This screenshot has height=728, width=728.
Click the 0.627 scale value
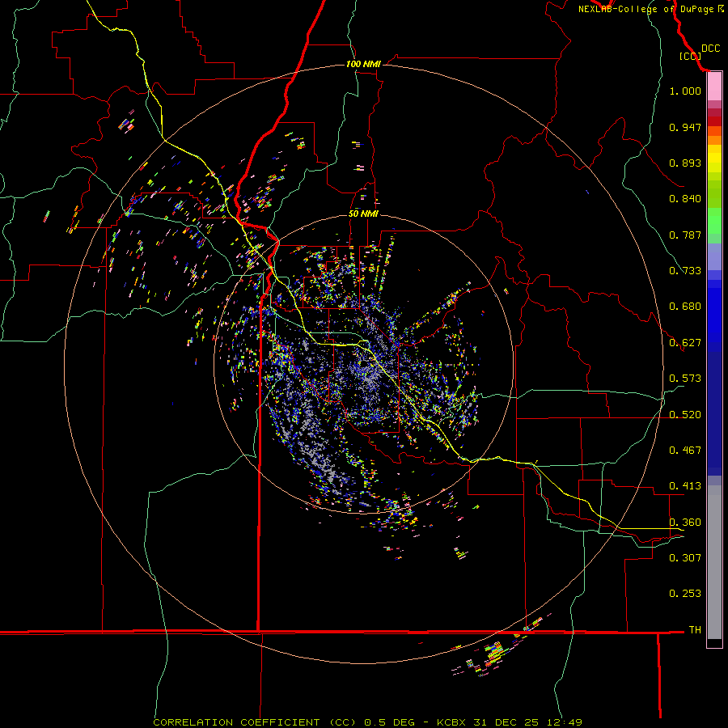click(685, 343)
